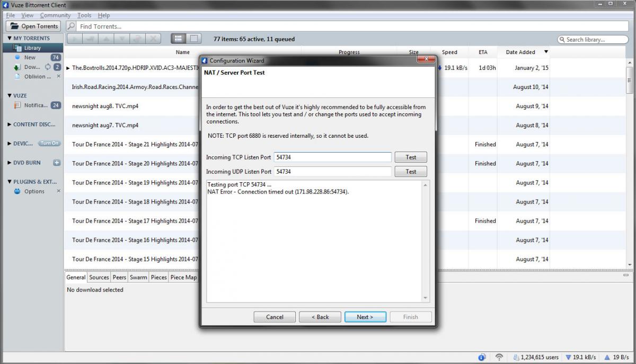Select newsnight aug8. TVC.mp4 row

(x=105, y=106)
